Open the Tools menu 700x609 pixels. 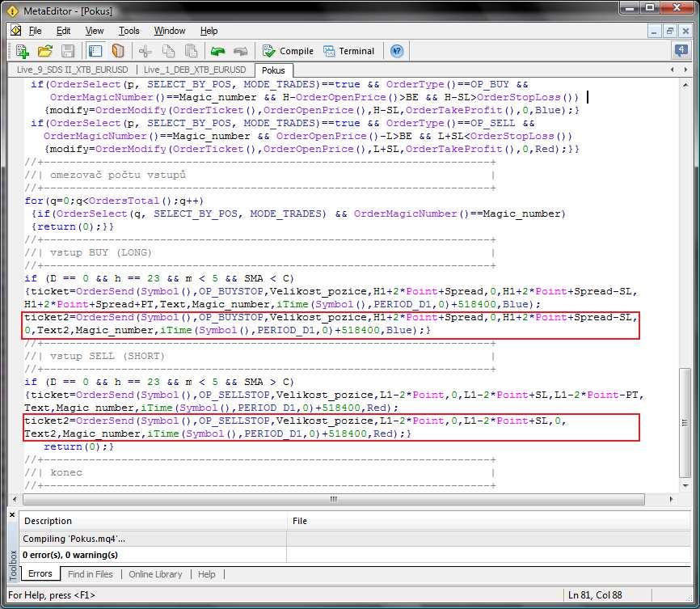[129, 31]
